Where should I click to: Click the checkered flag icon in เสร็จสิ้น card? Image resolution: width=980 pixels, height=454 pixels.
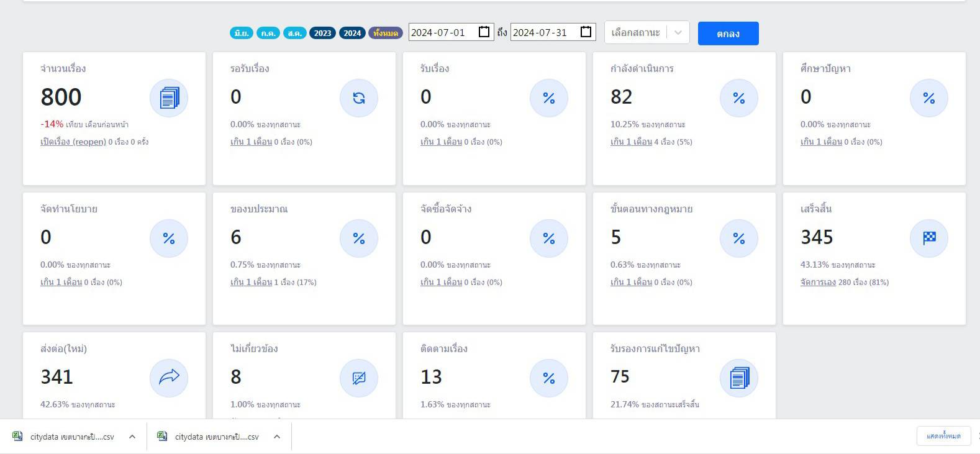[929, 238]
